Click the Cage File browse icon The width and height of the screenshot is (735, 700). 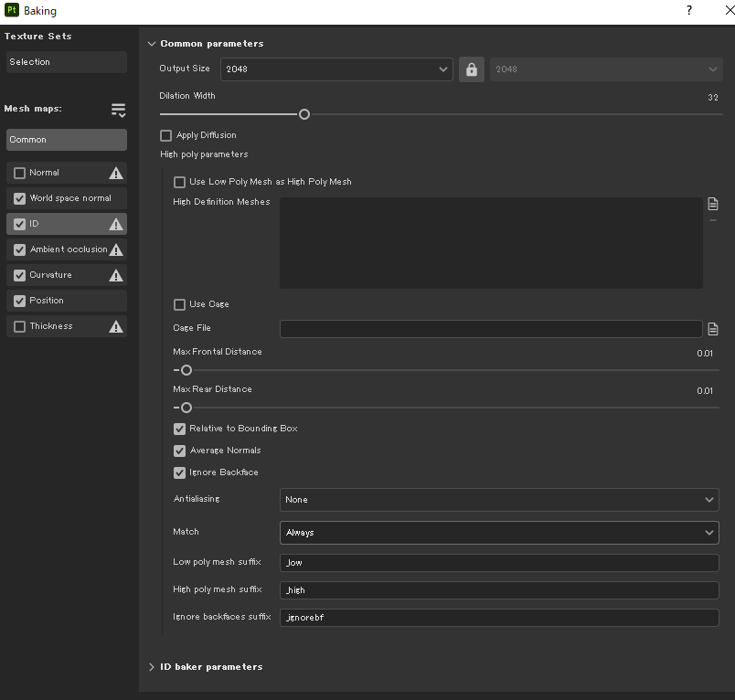(x=713, y=329)
